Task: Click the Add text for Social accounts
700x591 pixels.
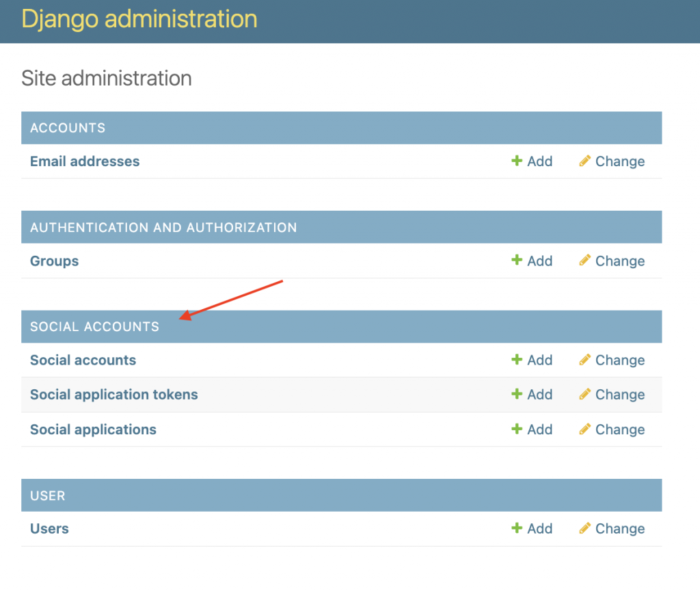Action: click(540, 360)
